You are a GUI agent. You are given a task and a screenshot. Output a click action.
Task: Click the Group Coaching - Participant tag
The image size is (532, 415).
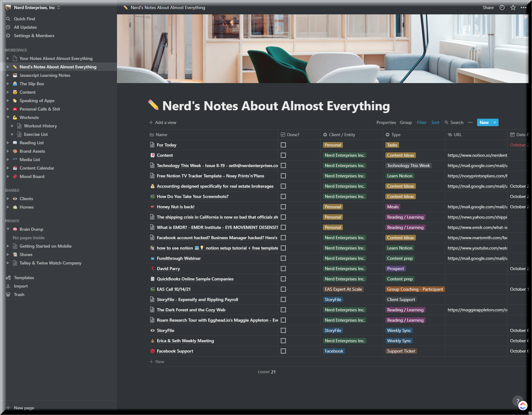tap(415, 289)
